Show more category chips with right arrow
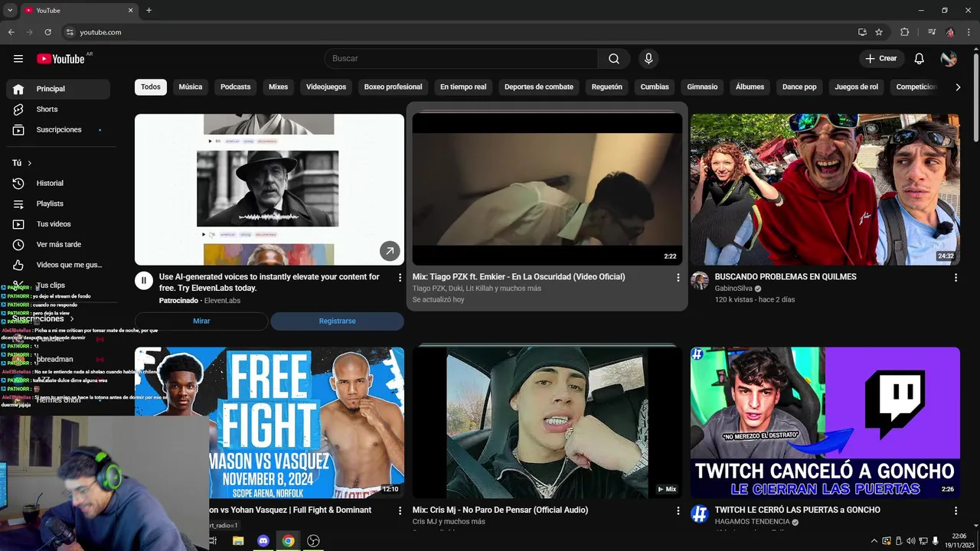 click(x=958, y=87)
